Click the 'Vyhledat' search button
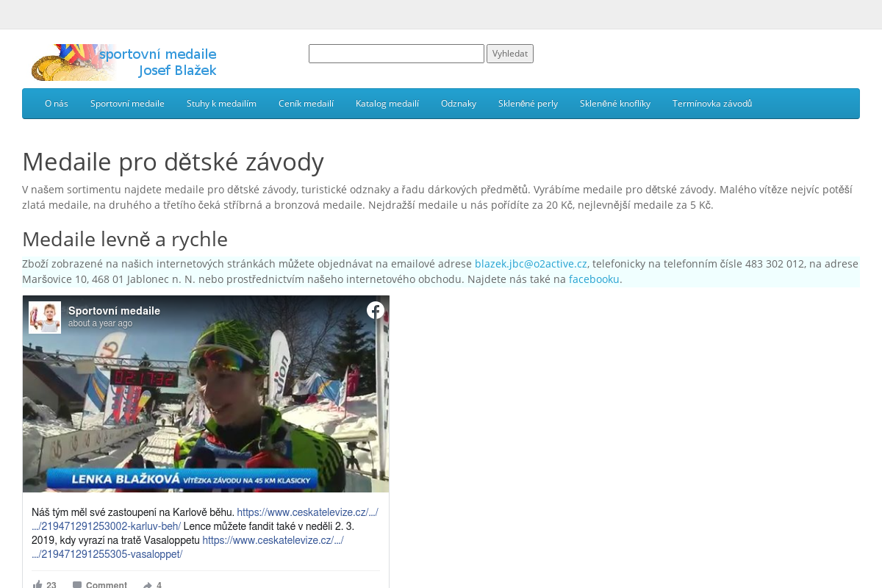This screenshot has width=882, height=588. pos(510,53)
